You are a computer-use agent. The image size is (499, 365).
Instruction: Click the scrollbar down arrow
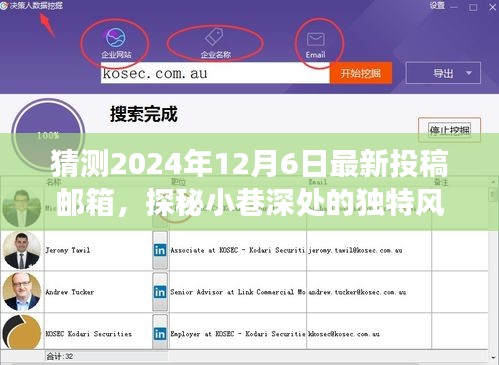tap(493, 358)
